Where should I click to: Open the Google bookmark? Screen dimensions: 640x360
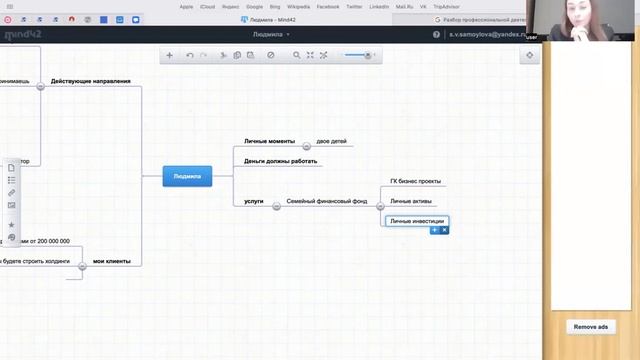254,7
